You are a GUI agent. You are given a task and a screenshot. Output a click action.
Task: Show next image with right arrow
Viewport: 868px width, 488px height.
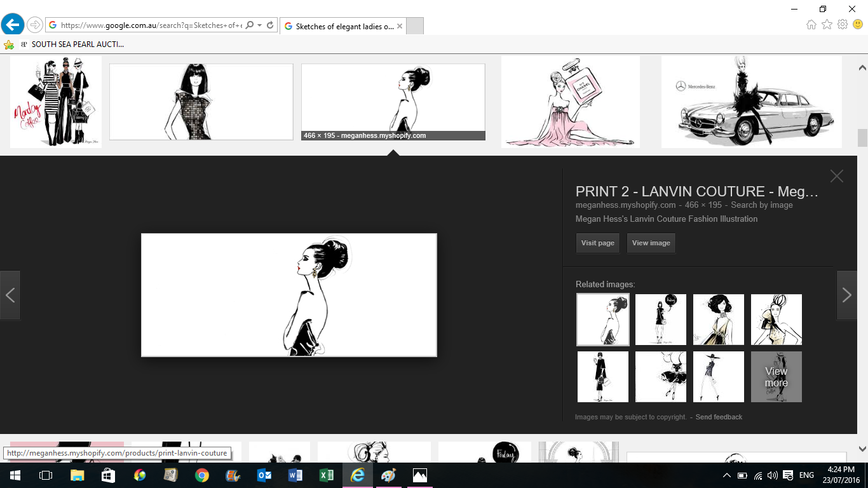[846, 295]
